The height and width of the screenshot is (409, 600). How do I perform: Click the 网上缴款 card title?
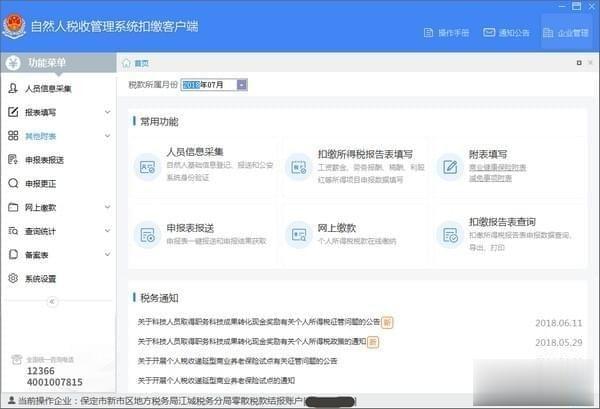[337, 228]
